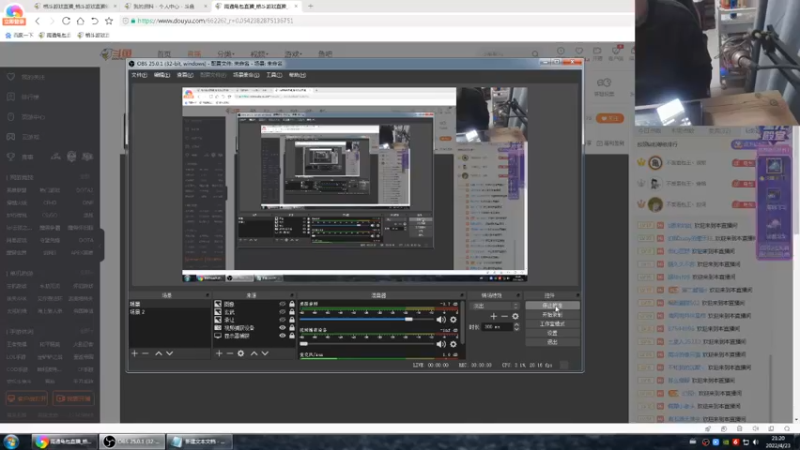800x450 pixels.
Task: Open the OBS 帮助 menu
Action: tap(297, 75)
